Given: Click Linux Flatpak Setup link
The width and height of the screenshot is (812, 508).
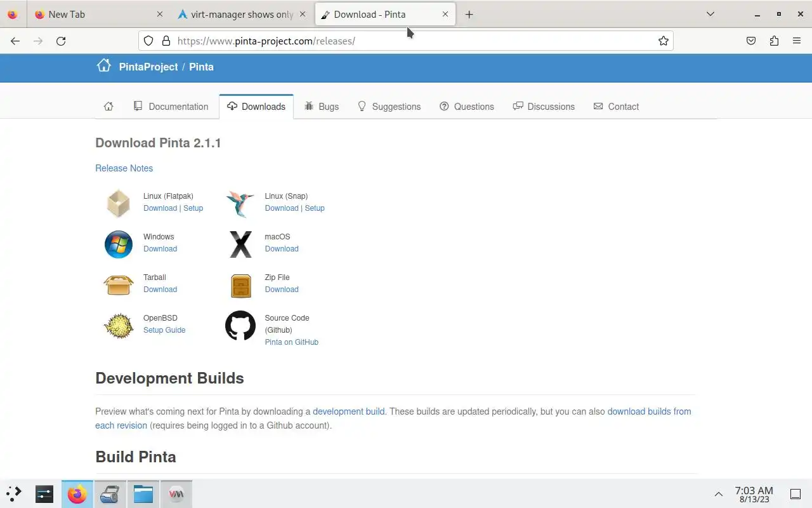Looking at the screenshot, I should (x=193, y=208).
